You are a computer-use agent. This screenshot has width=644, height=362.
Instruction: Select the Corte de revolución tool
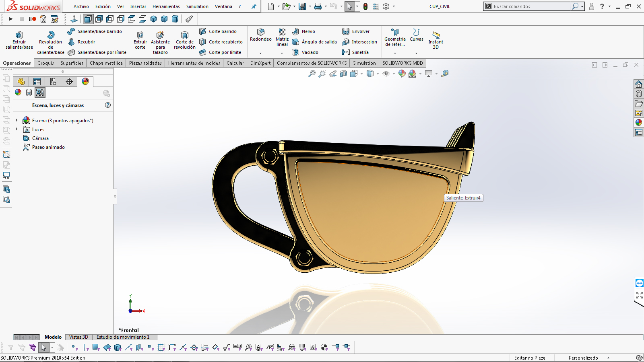tap(184, 40)
